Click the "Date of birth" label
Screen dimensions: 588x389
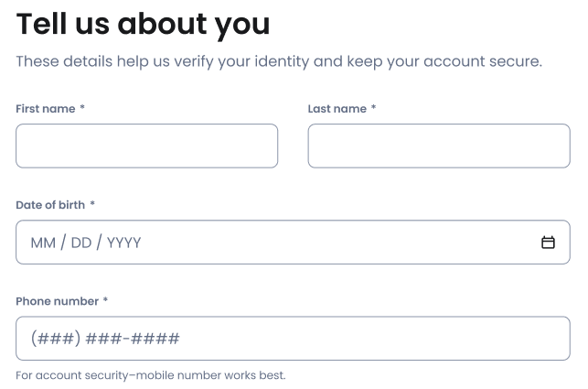coord(50,205)
